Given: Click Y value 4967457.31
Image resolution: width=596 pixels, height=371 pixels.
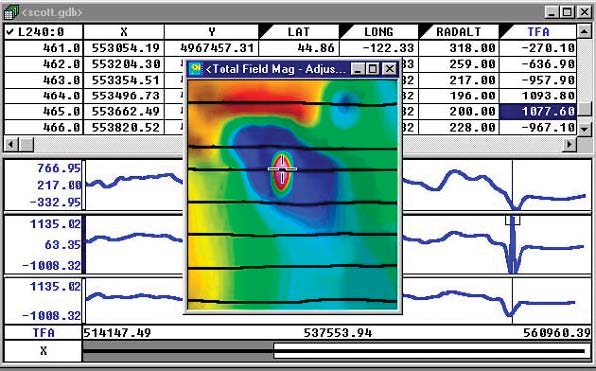Looking at the screenshot, I should tap(212, 48).
